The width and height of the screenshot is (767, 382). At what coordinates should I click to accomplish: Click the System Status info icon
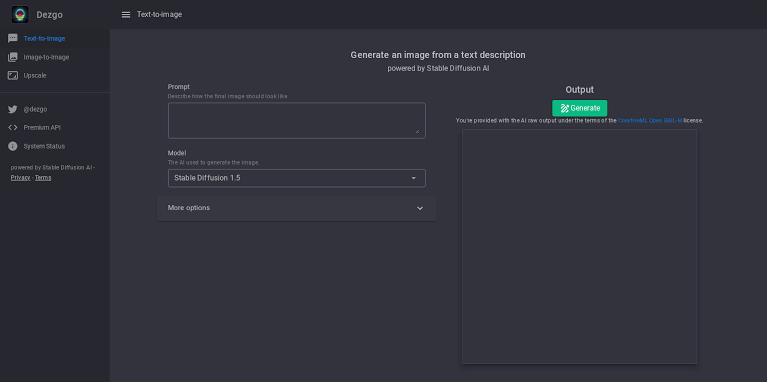(13, 146)
